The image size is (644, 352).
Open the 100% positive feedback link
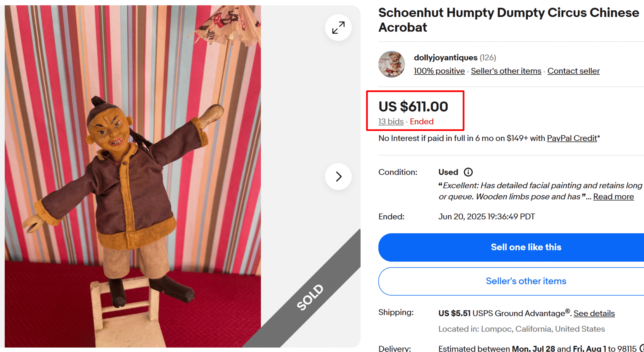439,71
